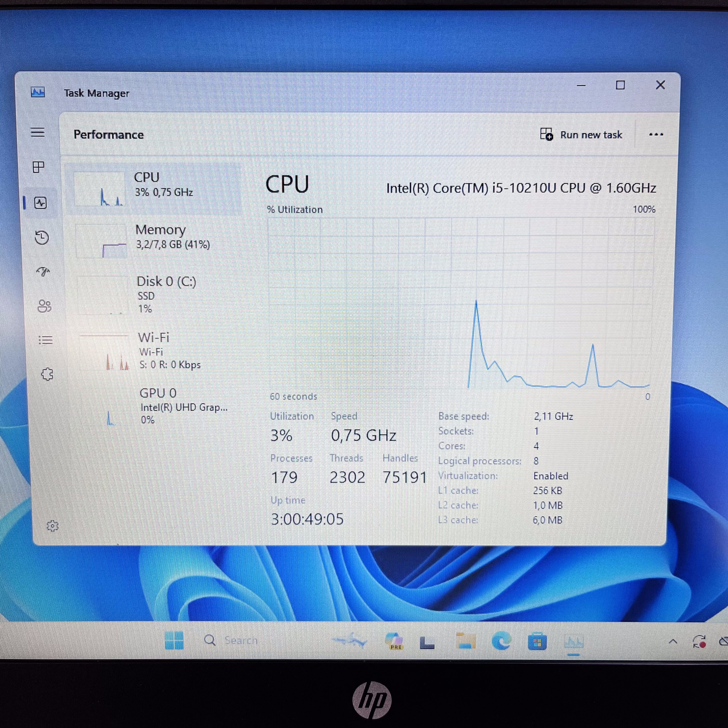Click the Wi-Fi mini graph thumbnail
Screen dimensions: 728x728
point(104,352)
